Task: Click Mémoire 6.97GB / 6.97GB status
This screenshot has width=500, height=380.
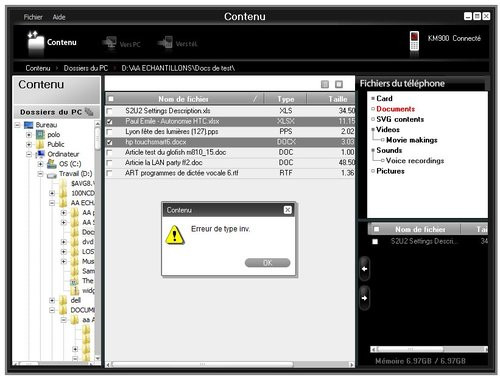Action: click(x=420, y=361)
